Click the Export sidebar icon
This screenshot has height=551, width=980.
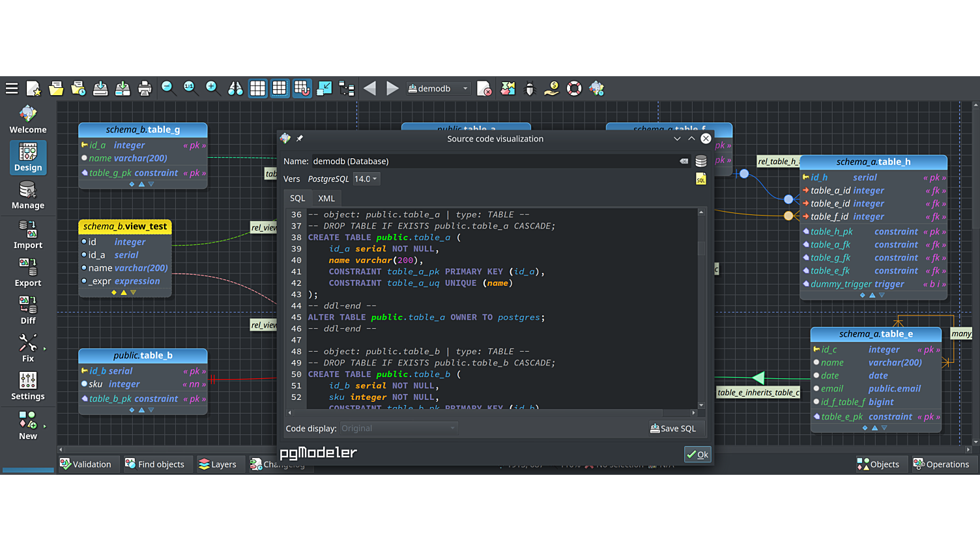(28, 272)
